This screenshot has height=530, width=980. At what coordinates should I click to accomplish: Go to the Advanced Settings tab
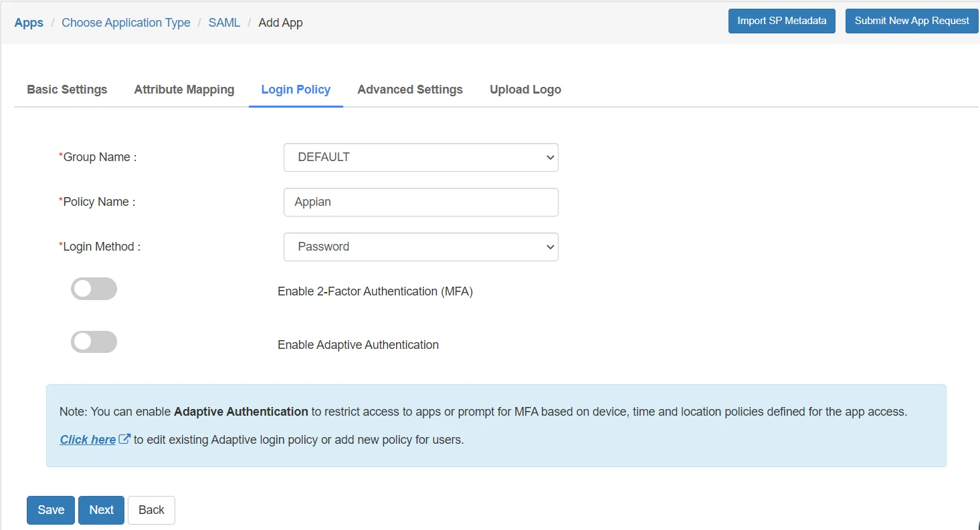coord(410,90)
